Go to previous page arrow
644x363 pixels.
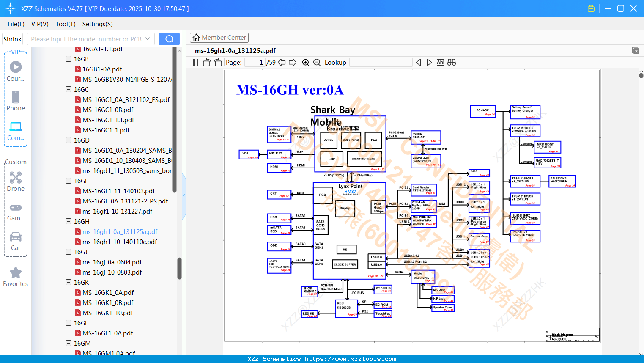pos(282,62)
